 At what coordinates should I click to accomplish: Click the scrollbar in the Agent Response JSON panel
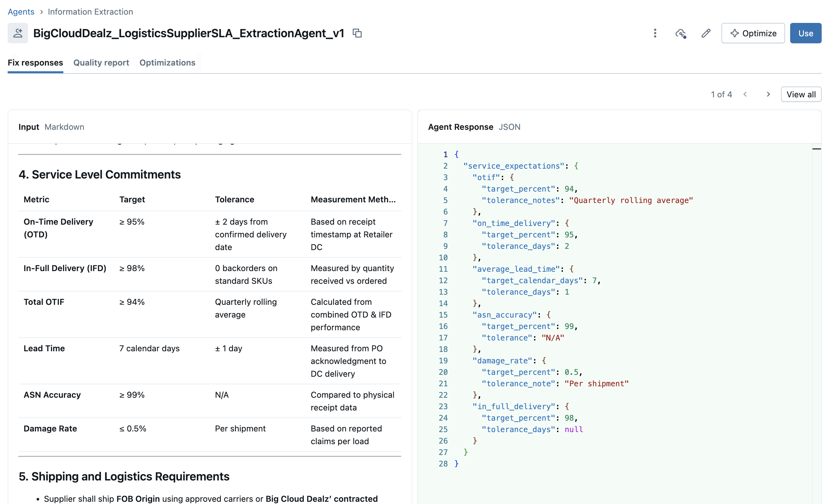817,149
